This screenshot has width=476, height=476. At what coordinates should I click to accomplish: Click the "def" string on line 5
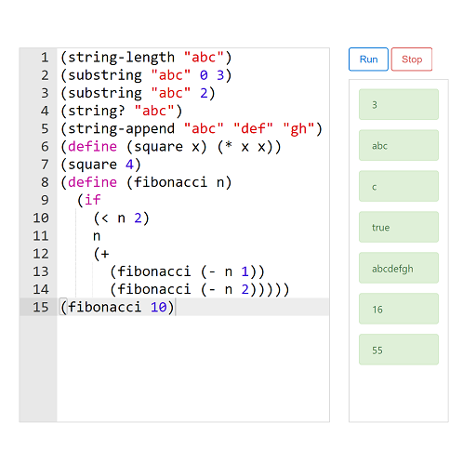click(253, 129)
